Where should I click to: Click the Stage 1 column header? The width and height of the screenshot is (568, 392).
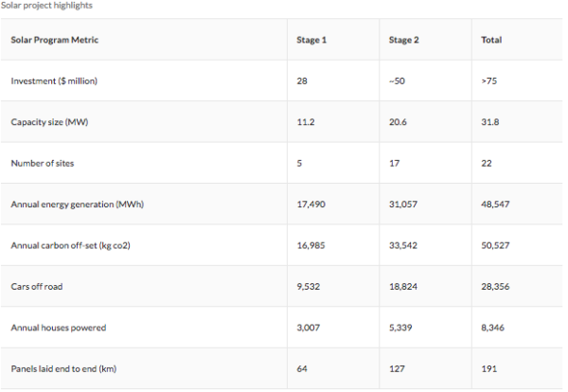tap(311, 40)
